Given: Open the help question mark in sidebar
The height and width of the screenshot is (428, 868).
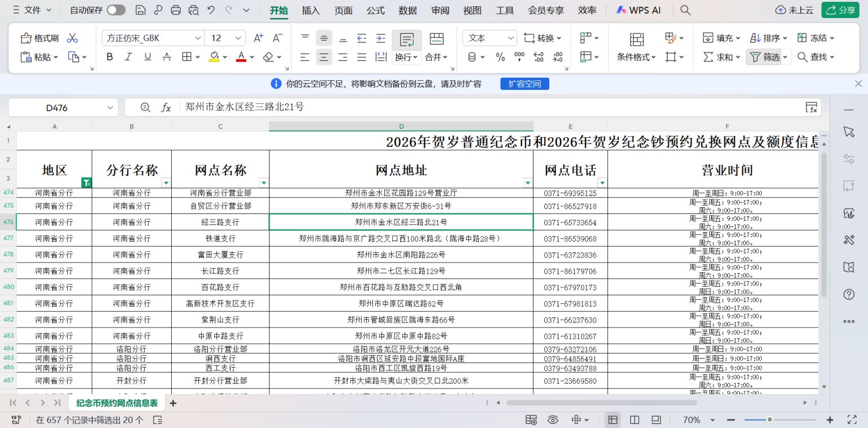Looking at the screenshot, I should (x=849, y=294).
